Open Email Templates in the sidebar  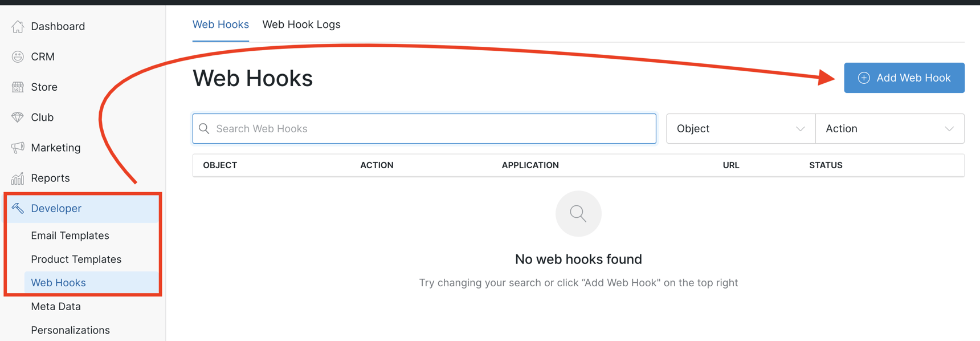[x=71, y=235]
